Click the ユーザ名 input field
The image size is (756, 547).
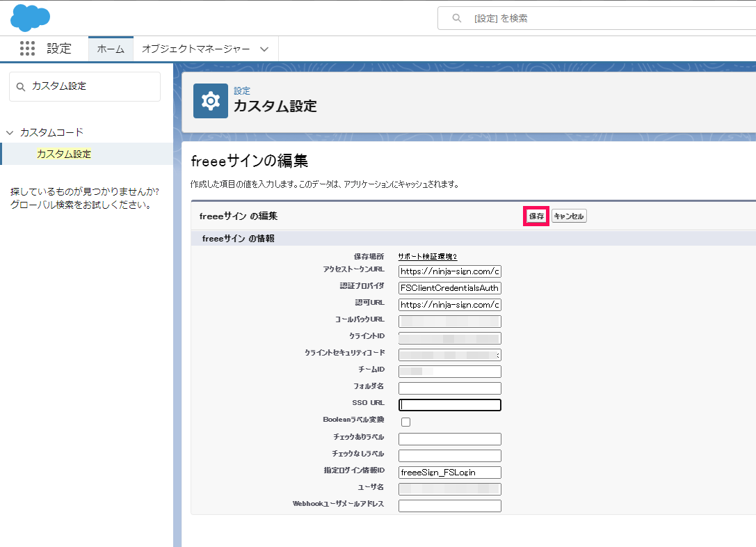tap(450, 489)
